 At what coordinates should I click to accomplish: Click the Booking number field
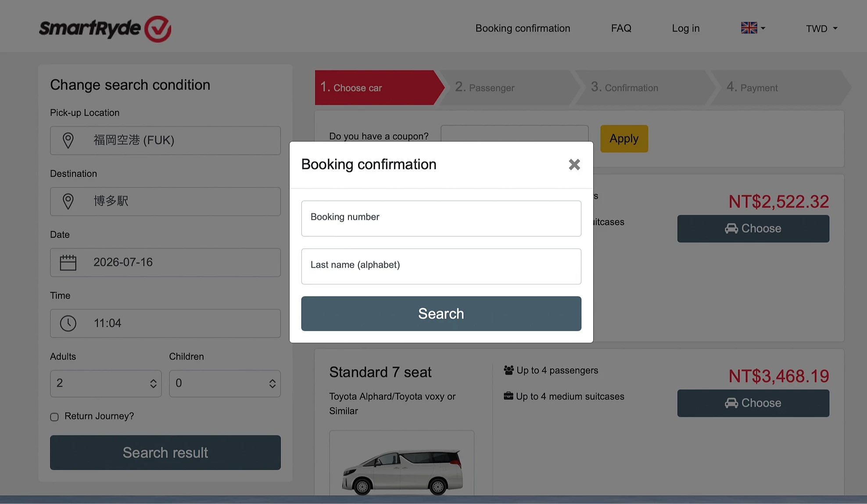[x=441, y=218]
